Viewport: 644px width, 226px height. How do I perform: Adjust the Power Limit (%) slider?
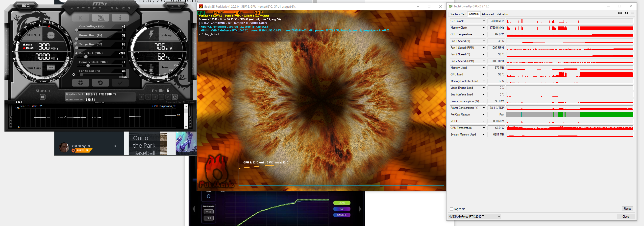[x=99, y=39]
